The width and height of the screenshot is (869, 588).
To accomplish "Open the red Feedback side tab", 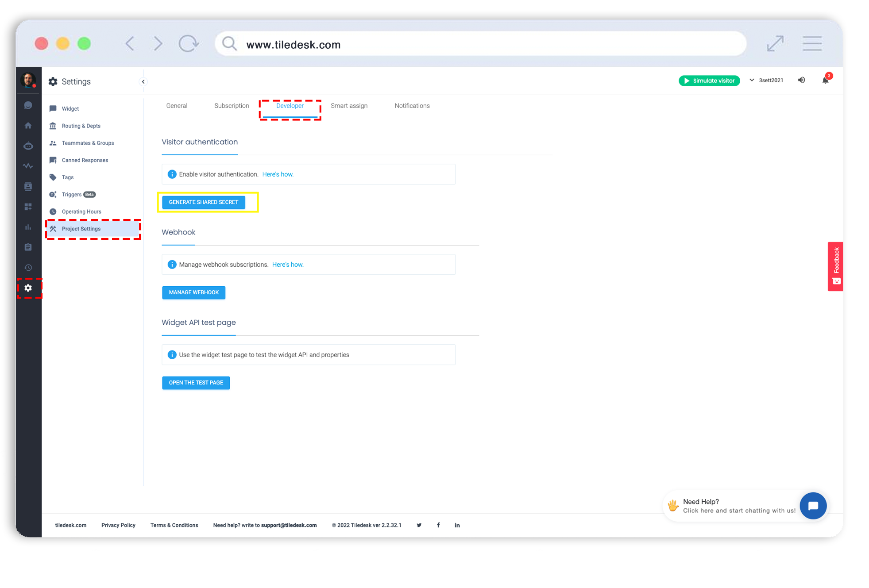I will [x=835, y=266].
